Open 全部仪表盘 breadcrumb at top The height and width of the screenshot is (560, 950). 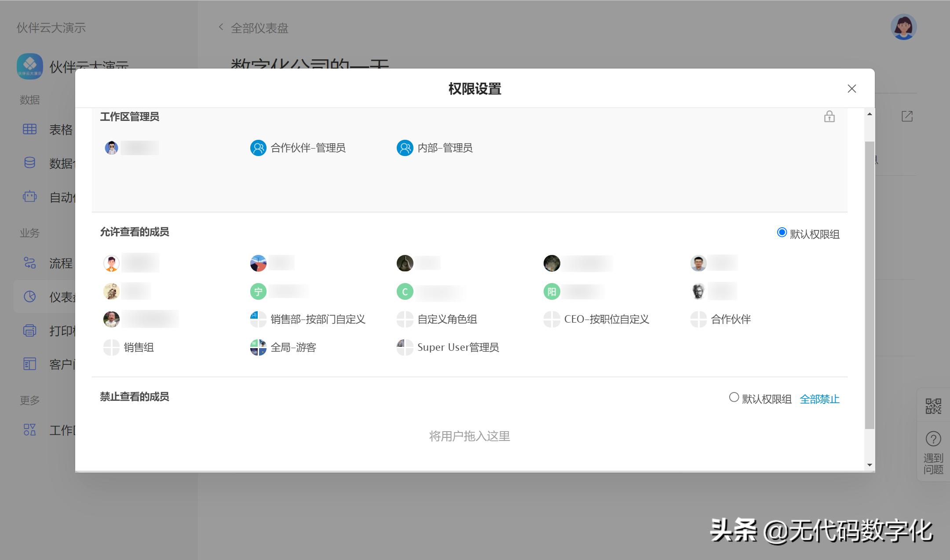[x=259, y=28]
